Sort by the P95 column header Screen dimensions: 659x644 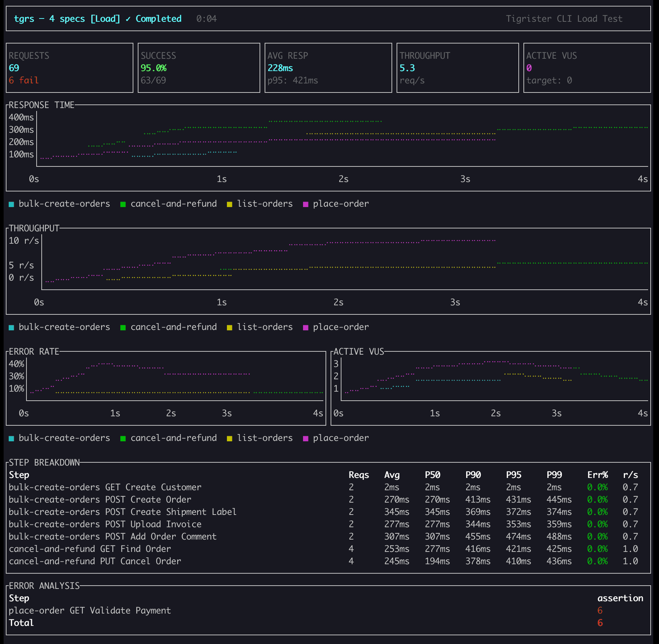coord(513,475)
